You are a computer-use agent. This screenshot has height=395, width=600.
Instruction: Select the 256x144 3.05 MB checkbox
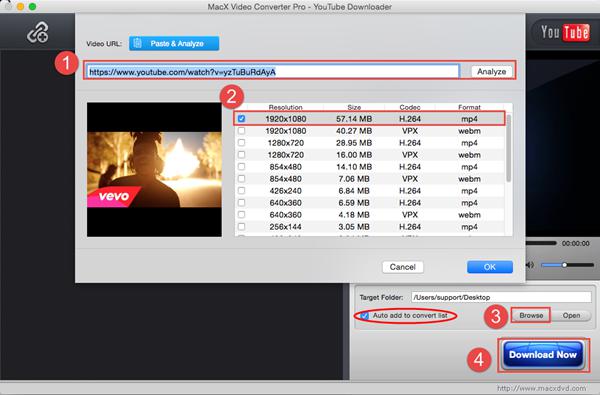point(241,227)
